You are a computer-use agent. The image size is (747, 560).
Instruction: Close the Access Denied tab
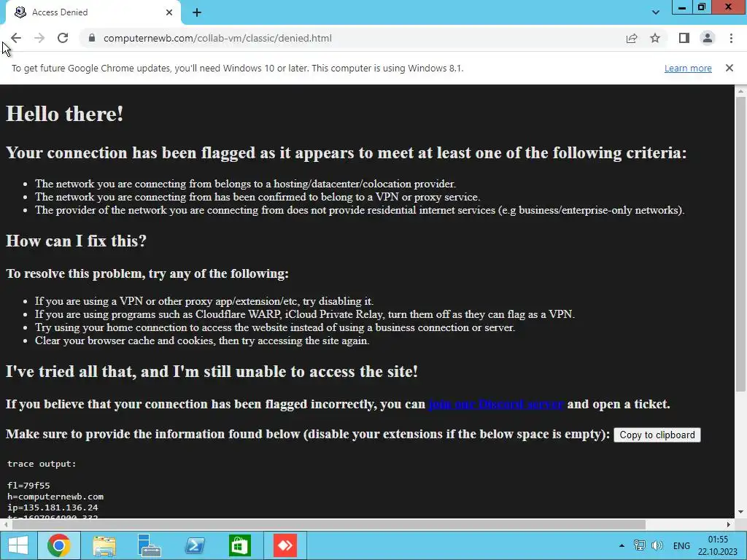click(x=169, y=12)
